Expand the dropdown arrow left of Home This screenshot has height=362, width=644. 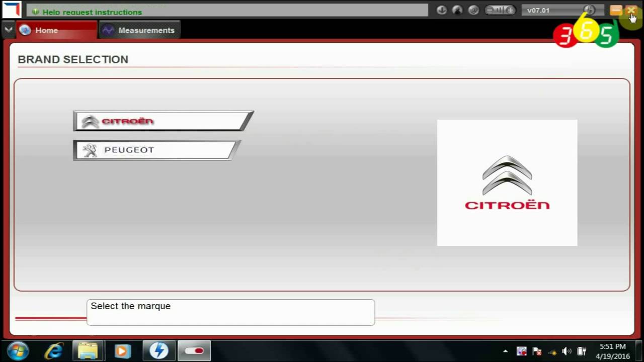(8, 30)
